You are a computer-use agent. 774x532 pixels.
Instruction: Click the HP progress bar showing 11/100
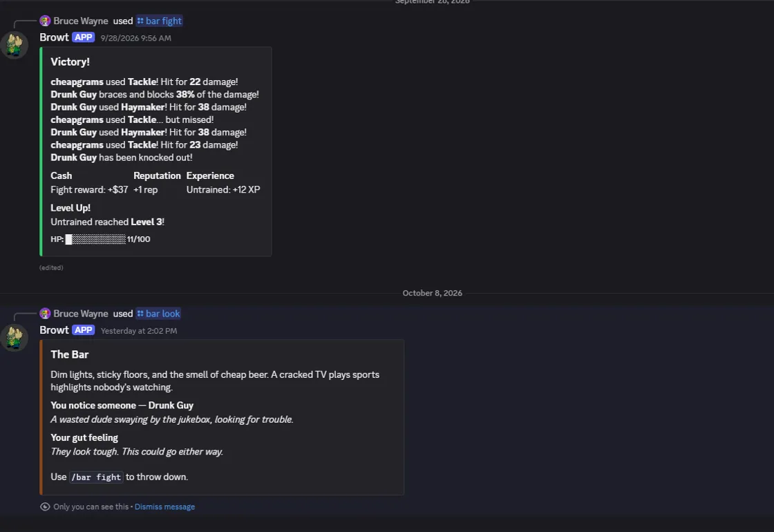(95, 239)
